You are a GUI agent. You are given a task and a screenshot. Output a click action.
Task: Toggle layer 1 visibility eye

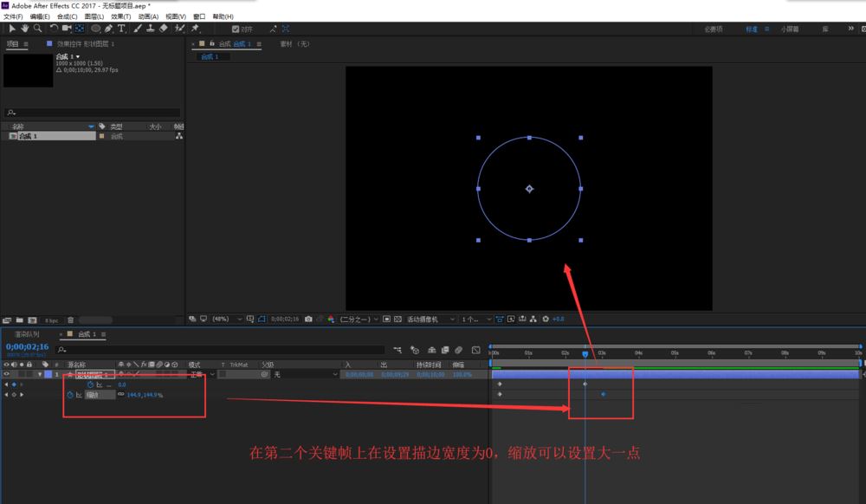point(7,374)
